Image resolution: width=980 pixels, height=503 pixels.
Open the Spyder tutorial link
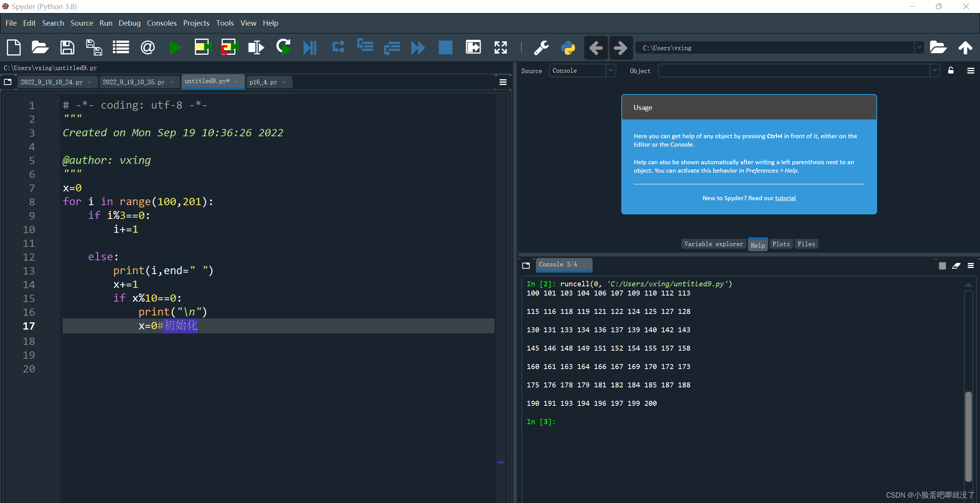pyautogui.click(x=785, y=198)
